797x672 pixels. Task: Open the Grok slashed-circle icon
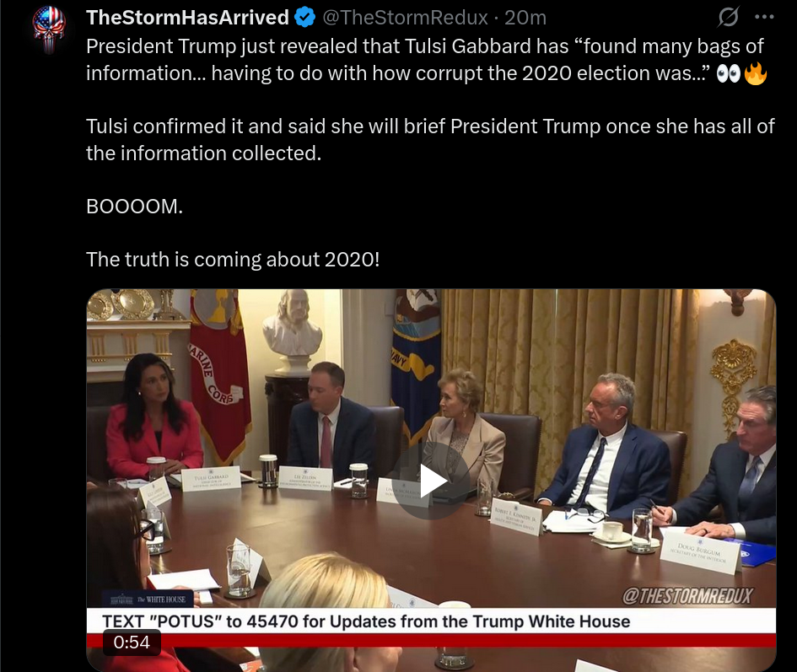[x=729, y=17]
